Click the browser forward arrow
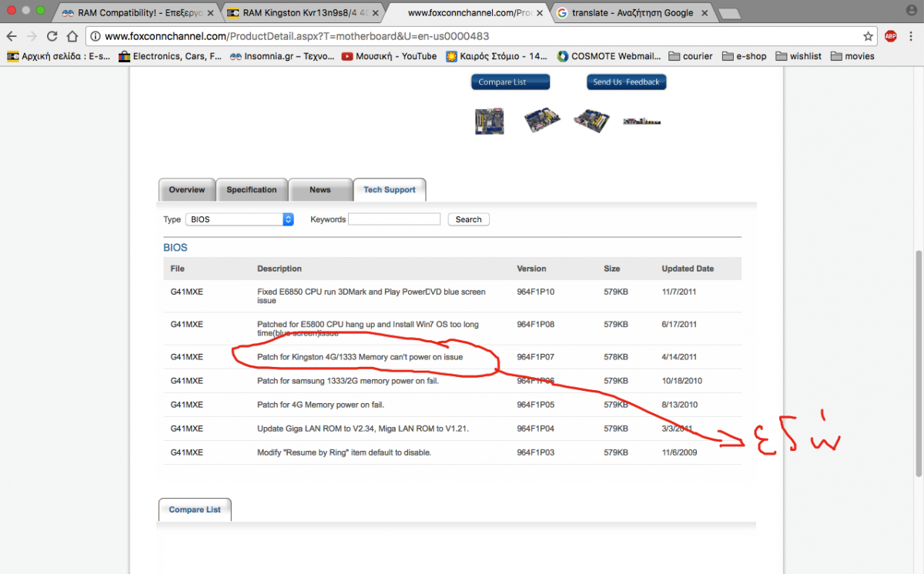 pos(32,36)
